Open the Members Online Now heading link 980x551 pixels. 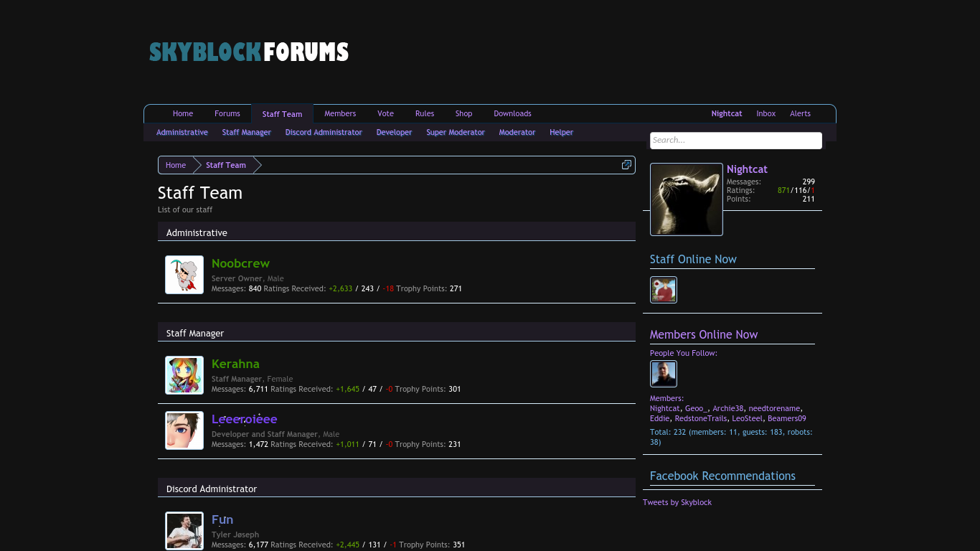[704, 335]
